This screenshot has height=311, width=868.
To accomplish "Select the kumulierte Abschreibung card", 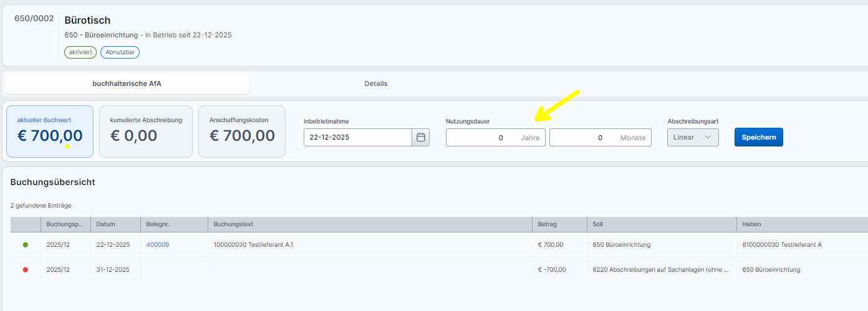I will 146,132.
